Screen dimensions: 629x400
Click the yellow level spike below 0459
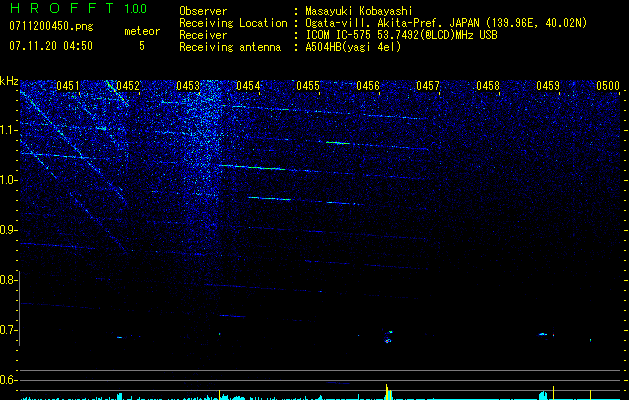tap(554, 393)
